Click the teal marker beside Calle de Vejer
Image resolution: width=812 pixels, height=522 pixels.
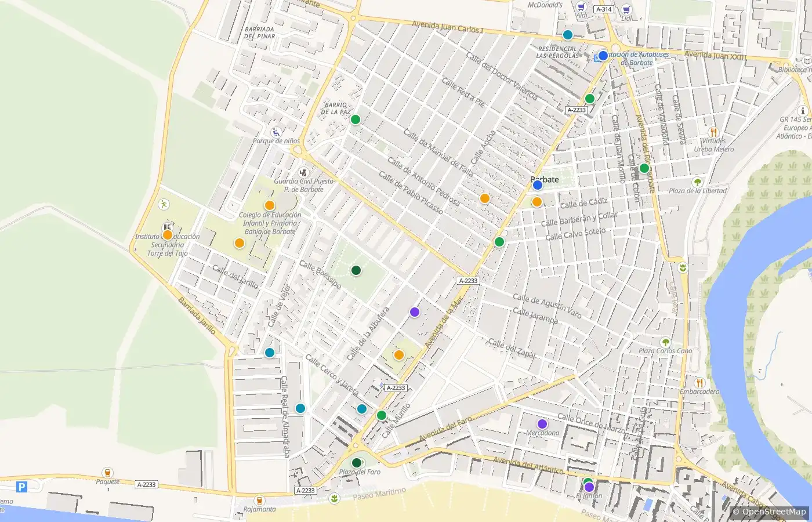[x=270, y=353]
